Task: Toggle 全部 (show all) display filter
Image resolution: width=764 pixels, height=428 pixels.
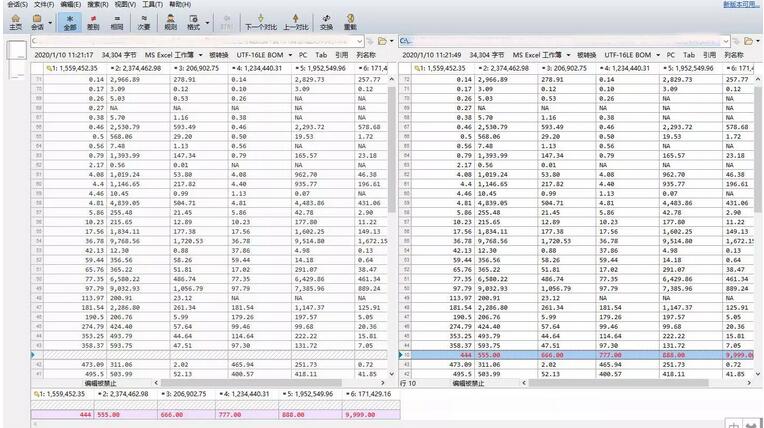Action: (69, 21)
